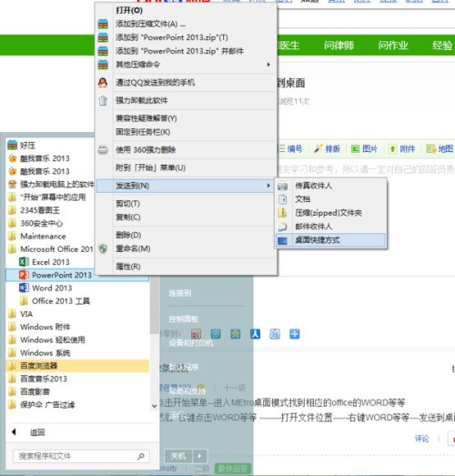This screenshot has height=476, width=455.
Task: Click the WinRAR icon beside 添加到压缩文件(A)
Action: [x=103, y=24]
